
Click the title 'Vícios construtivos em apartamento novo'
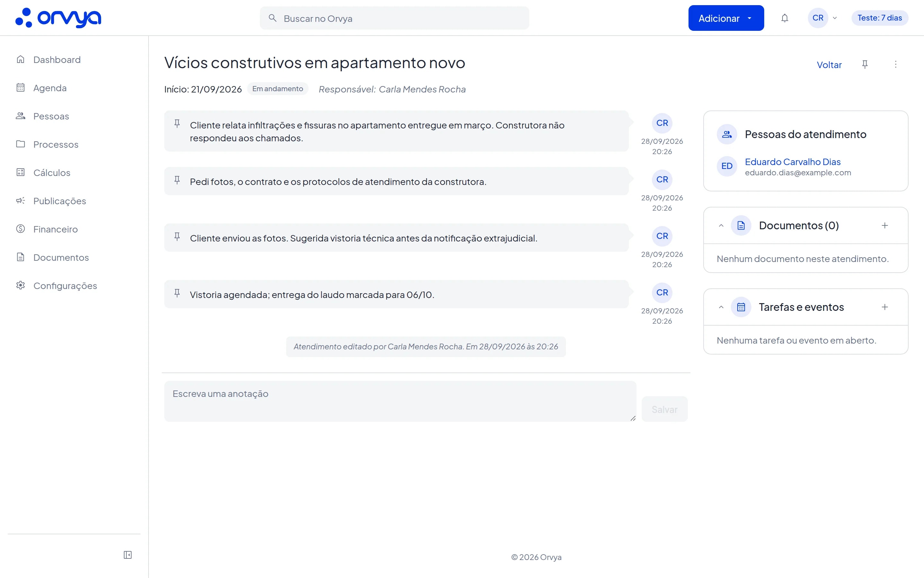point(315,63)
